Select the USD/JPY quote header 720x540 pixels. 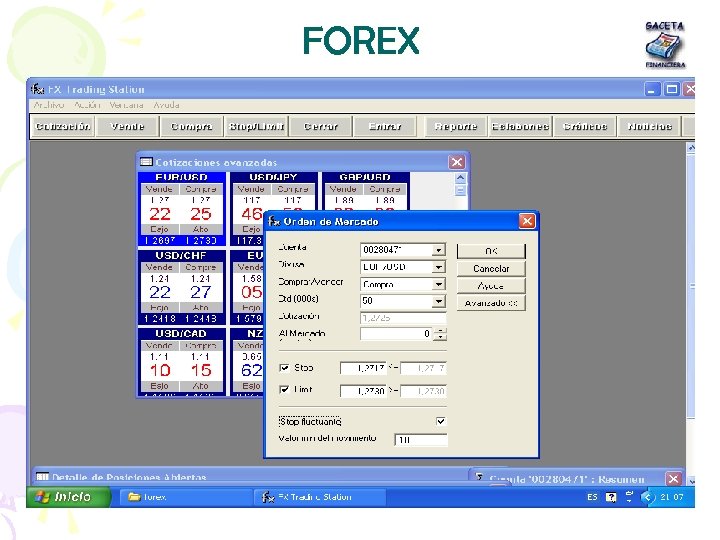(x=273, y=177)
